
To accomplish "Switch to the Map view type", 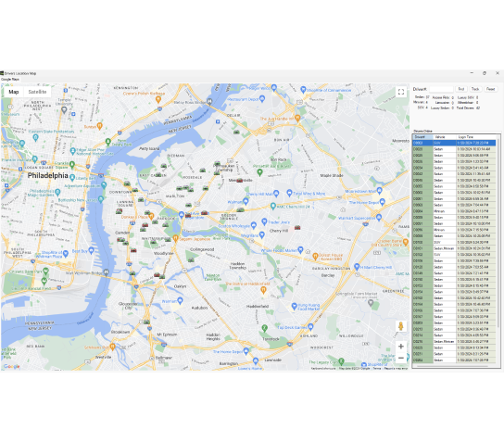I will [x=14, y=92].
